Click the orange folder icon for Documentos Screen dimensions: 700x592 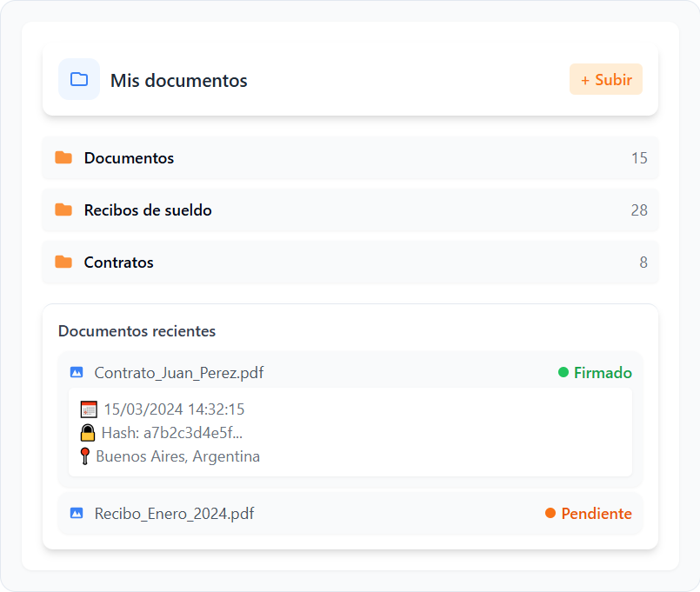coord(63,158)
